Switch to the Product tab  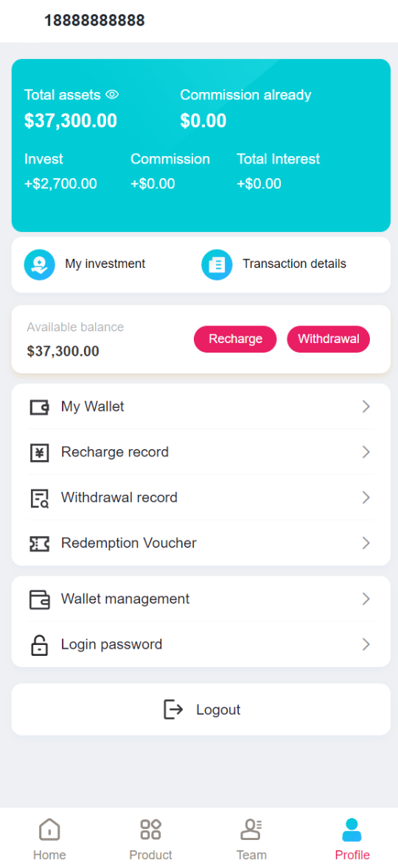point(151,839)
